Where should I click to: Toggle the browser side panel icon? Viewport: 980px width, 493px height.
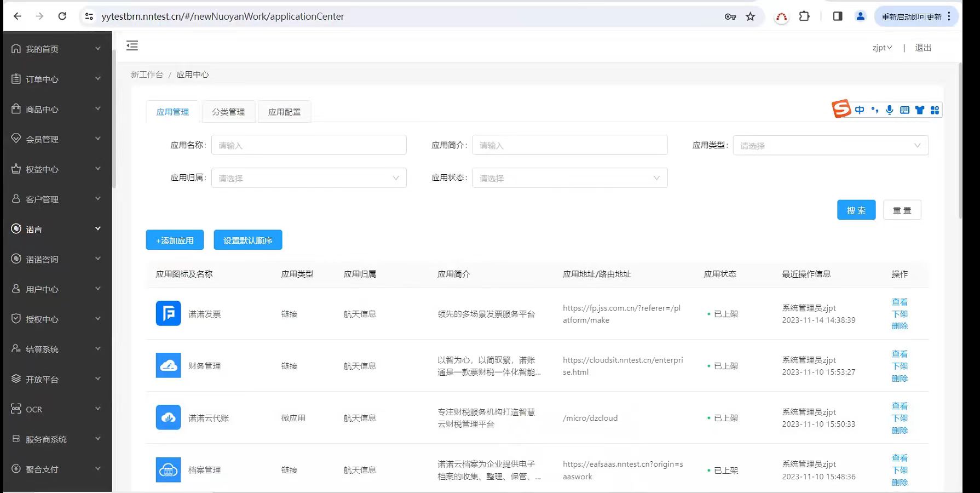tap(838, 16)
